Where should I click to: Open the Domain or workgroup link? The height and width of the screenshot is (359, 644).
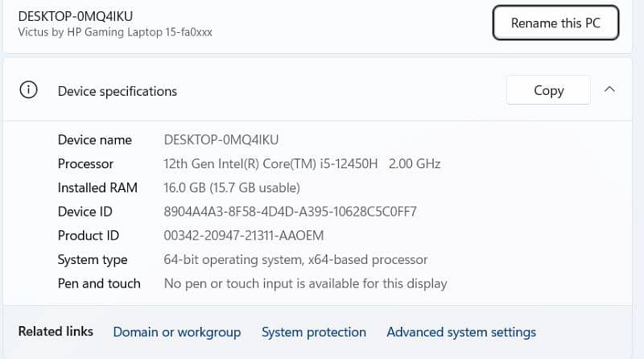pos(176,332)
